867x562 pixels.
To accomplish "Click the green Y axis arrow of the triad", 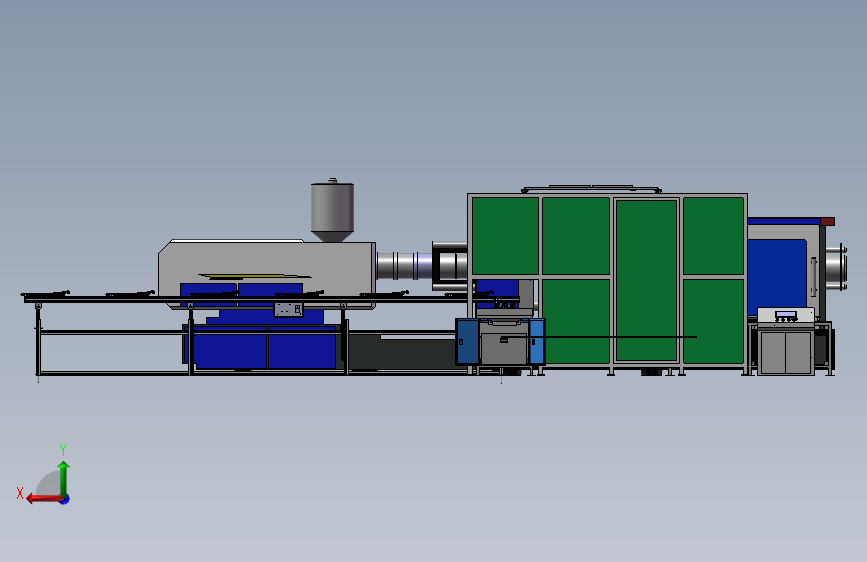I will click(x=64, y=478).
